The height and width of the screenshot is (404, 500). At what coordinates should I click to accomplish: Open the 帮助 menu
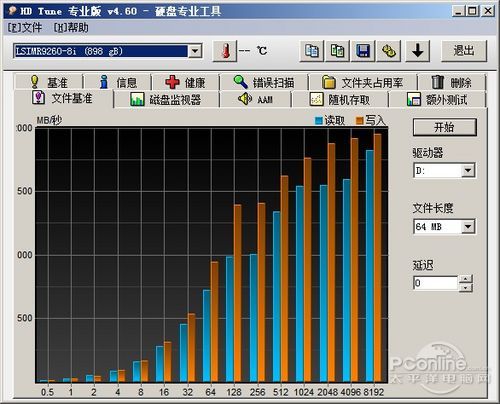(71, 27)
